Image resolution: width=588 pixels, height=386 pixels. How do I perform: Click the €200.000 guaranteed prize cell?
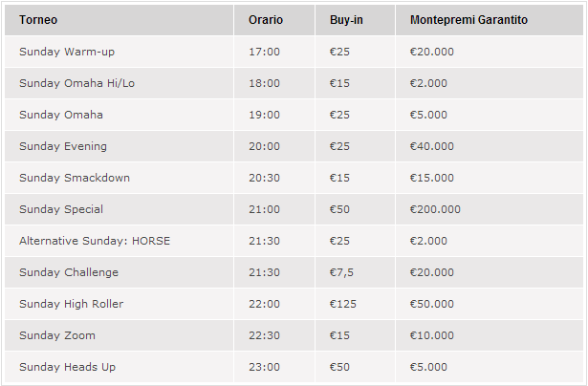pyautogui.click(x=435, y=209)
